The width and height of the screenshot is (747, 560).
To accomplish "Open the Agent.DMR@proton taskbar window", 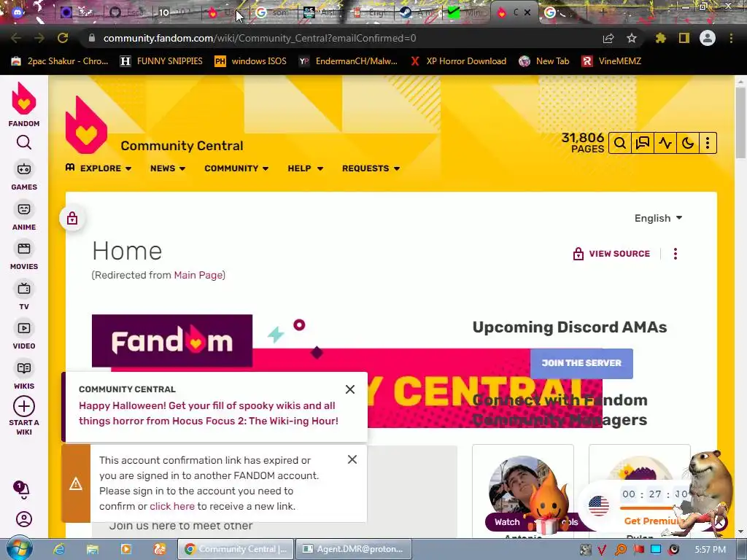I will pos(353,549).
